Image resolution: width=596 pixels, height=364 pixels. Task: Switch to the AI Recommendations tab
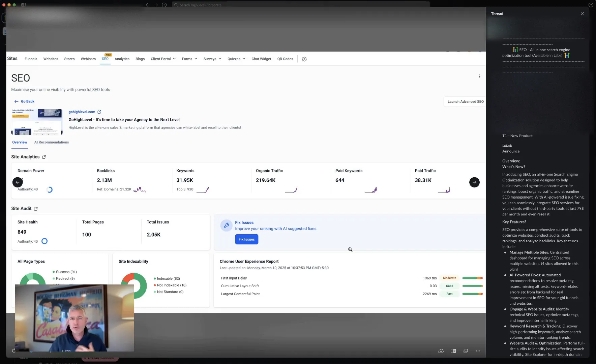[51, 142]
